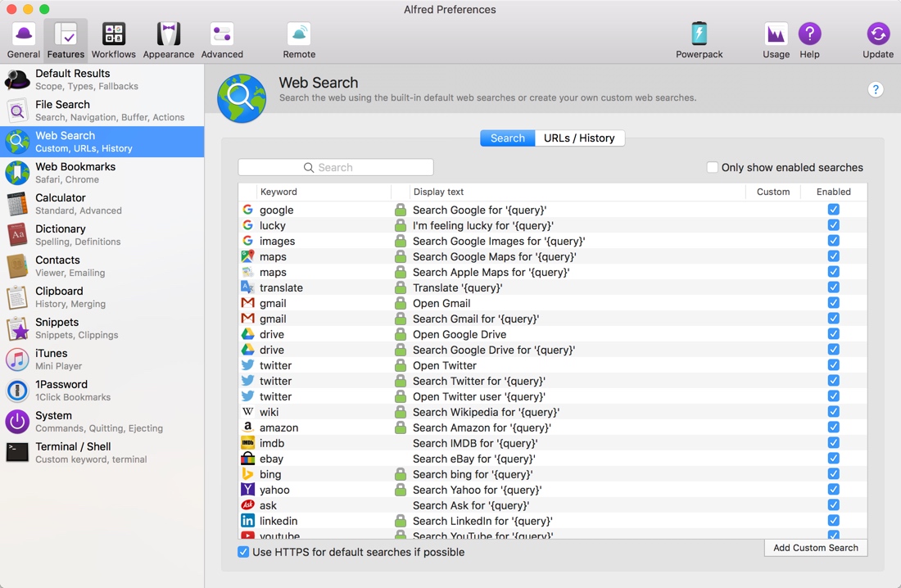Click the Ask icon in ask row
901x588 pixels.
click(x=247, y=504)
